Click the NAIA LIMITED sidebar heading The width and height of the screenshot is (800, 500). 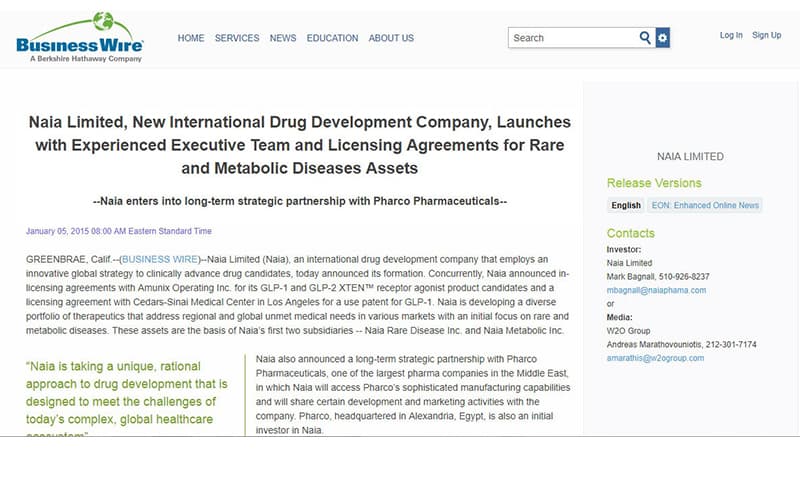pyautogui.click(x=690, y=157)
